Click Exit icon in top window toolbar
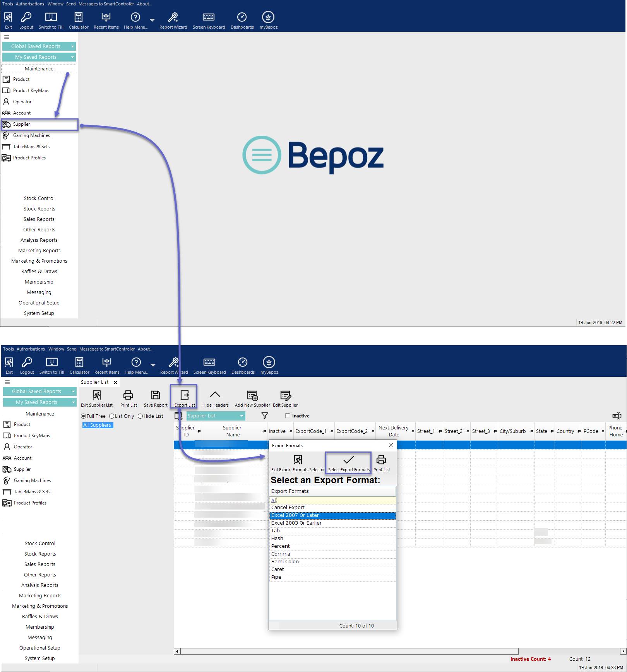627x672 pixels. tap(8, 17)
